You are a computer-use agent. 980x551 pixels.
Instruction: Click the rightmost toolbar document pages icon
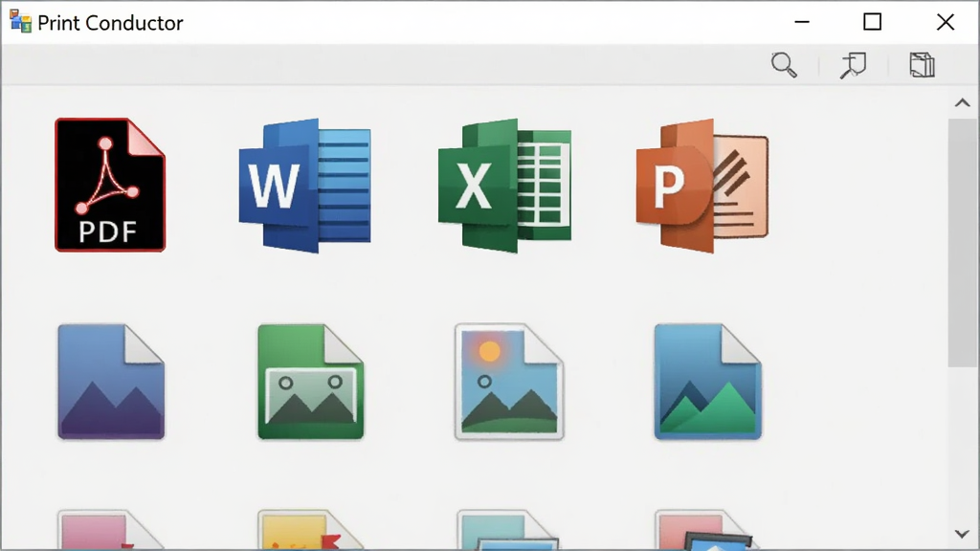(922, 65)
